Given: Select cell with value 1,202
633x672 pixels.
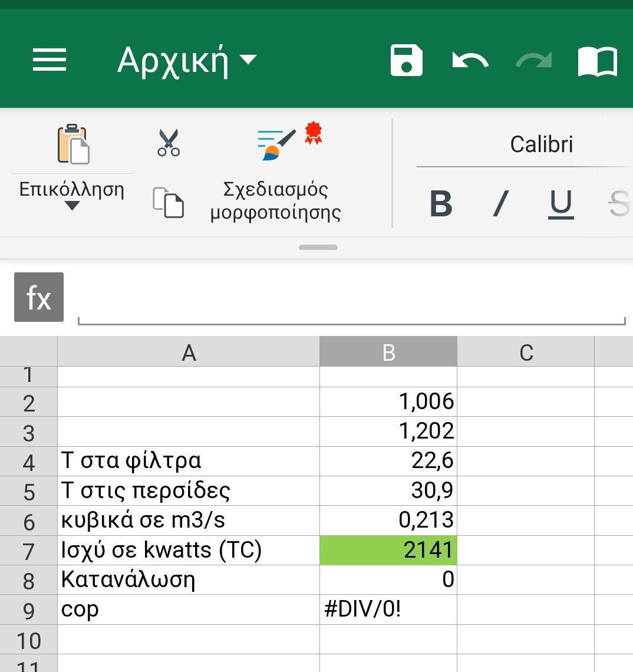Looking at the screenshot, I should click(x=388, y=431).
